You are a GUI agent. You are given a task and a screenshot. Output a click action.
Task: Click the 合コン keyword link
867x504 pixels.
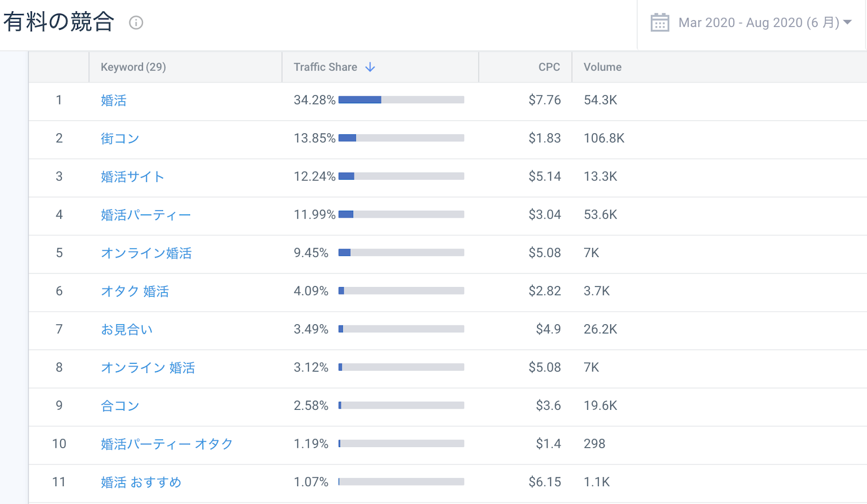[x=120, y=406]
